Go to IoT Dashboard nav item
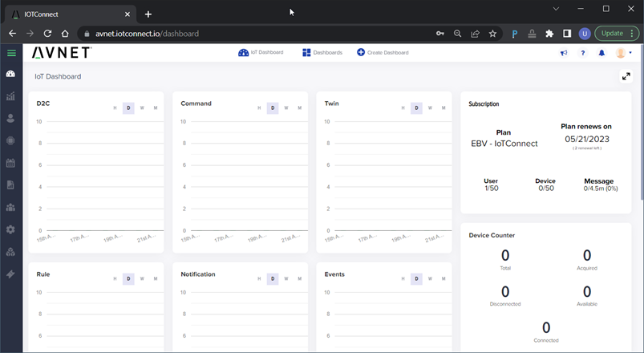644x353 pixels. (261, 53)
